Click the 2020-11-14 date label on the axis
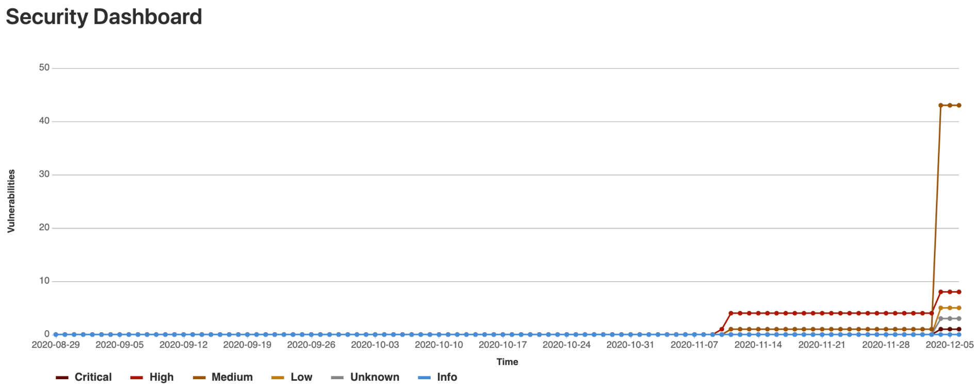980x389 pixels. [758, 345]
